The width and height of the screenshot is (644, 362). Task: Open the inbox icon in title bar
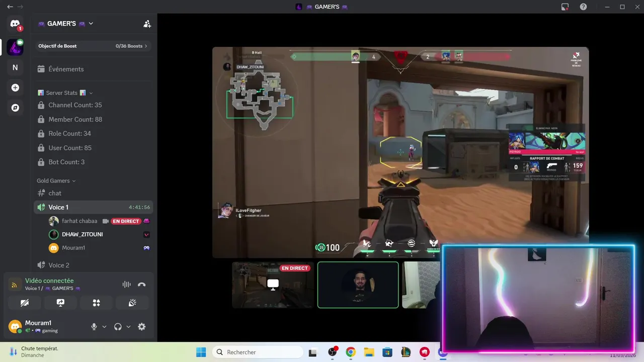point(565,7)
